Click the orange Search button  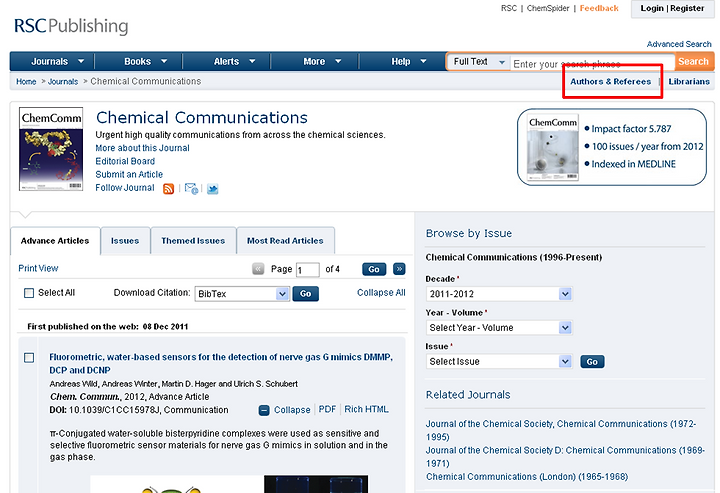coord(693,62)
